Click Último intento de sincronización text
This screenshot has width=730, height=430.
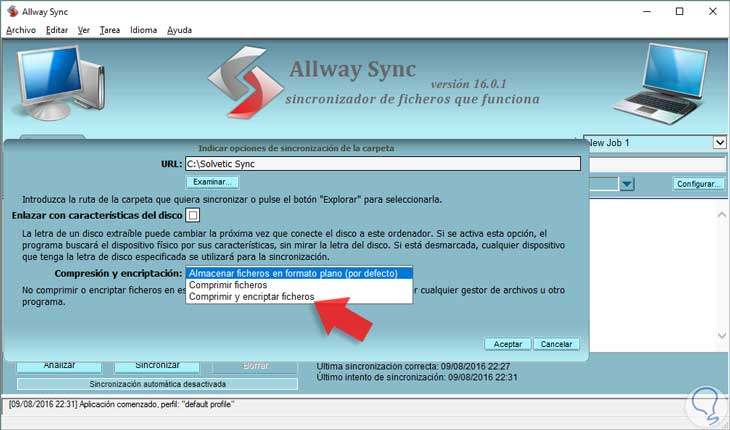pos(417,377)
